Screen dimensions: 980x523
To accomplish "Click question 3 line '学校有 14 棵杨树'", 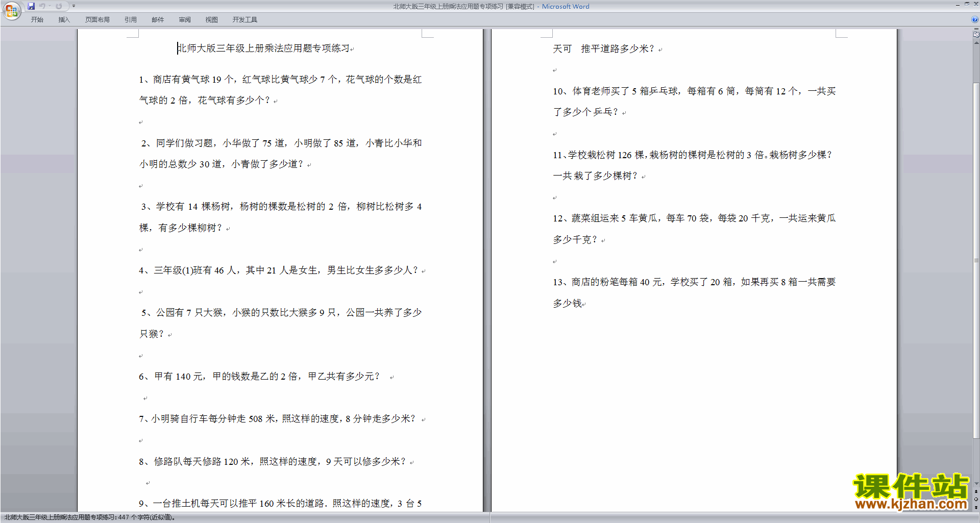I will [x=281, y=207].
